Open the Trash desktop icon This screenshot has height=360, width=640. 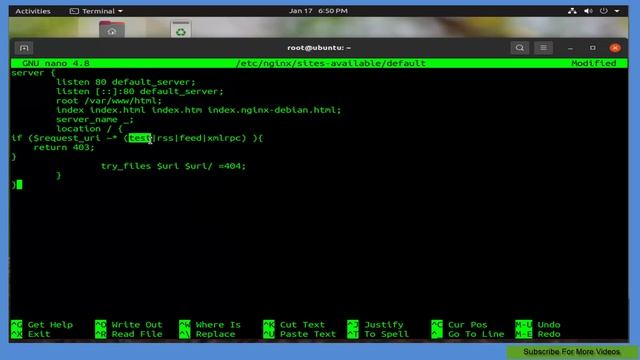click(181, 29)
